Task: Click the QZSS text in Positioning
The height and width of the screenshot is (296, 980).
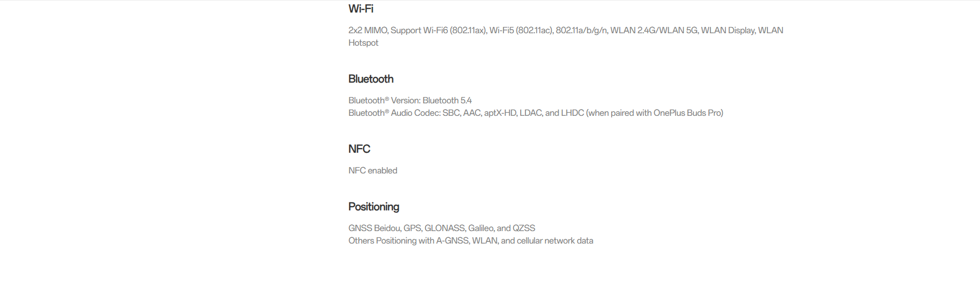Action: click(x=524, y=228)
